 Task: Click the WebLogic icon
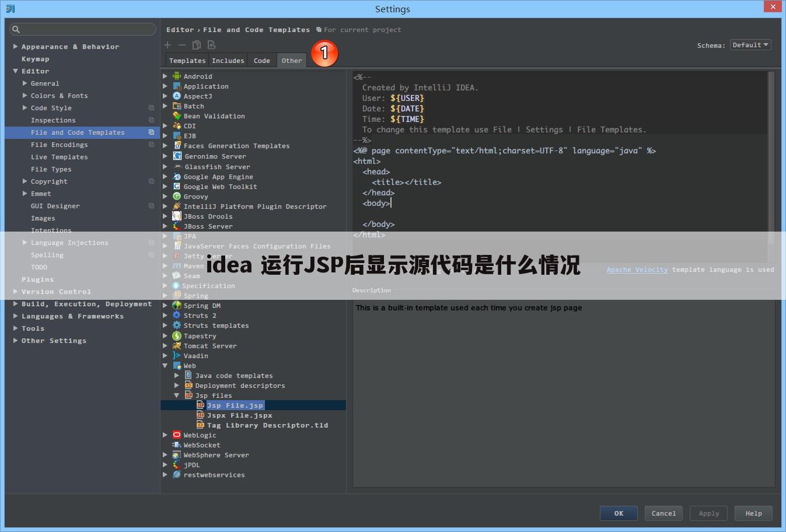[177, 435]
